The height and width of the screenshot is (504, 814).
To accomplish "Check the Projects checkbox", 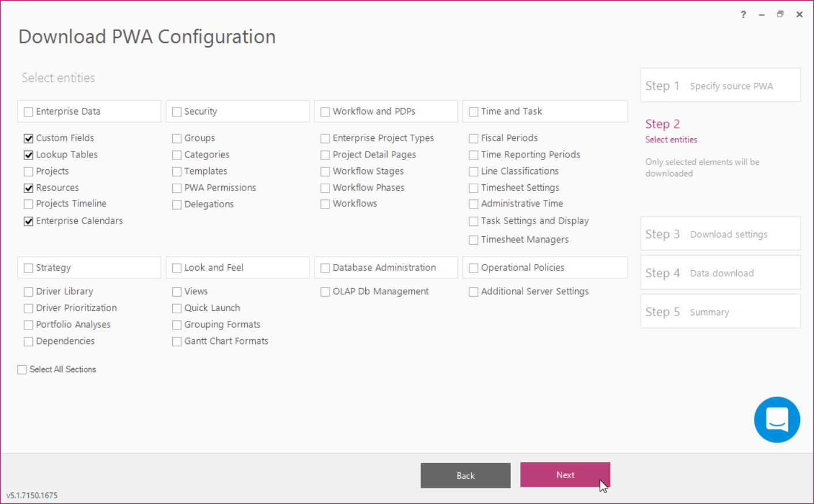I will [x=28, y=172].
